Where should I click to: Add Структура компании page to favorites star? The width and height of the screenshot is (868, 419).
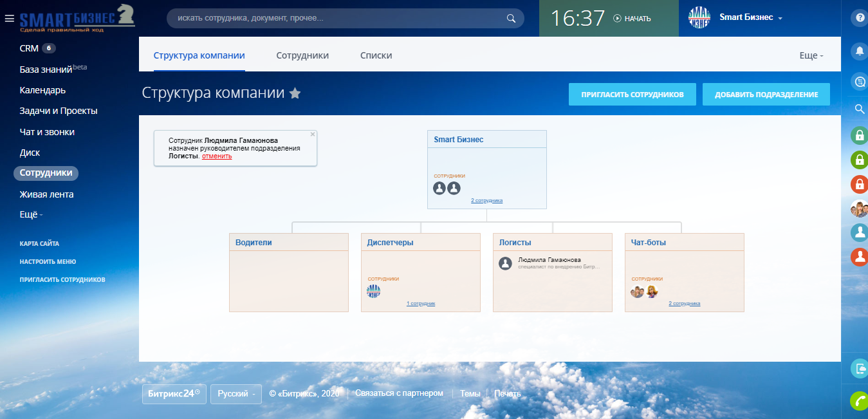coord(295,93)
